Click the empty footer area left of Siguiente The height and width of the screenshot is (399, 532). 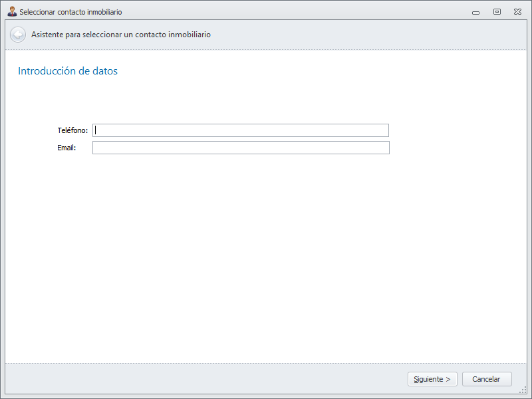[199, 379]
